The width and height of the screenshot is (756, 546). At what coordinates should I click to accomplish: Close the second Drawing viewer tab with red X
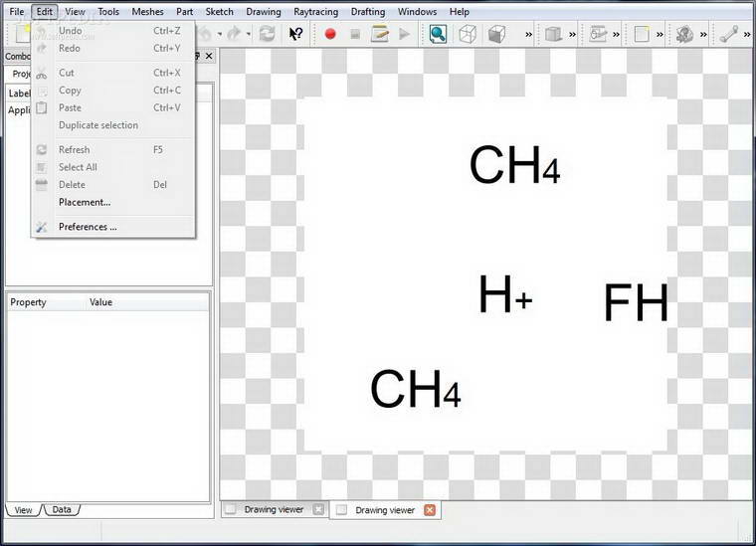tap(430, 510)
